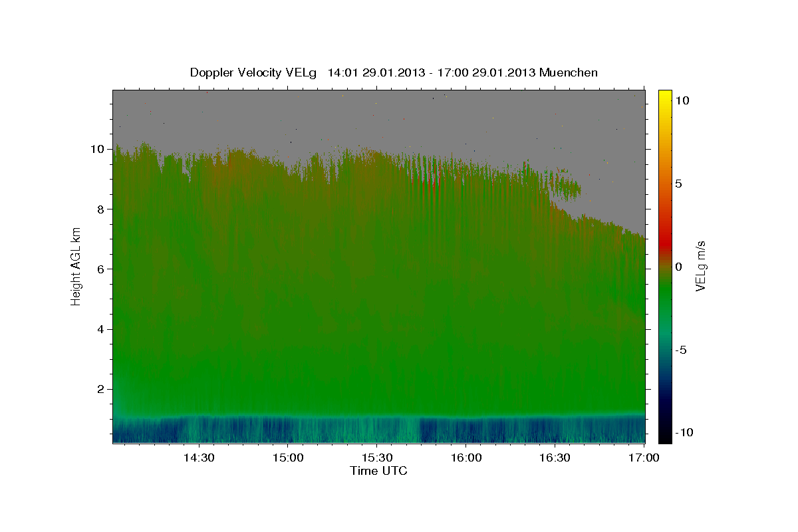This screenshot has height=532, width=798.
Task: Click the 'VELg m/s' colorbar label
Action: click(x=700, y=265)
